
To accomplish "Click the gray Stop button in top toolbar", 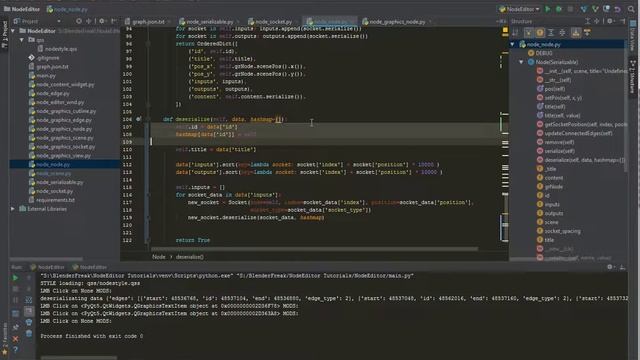I will tap(570, 9).
